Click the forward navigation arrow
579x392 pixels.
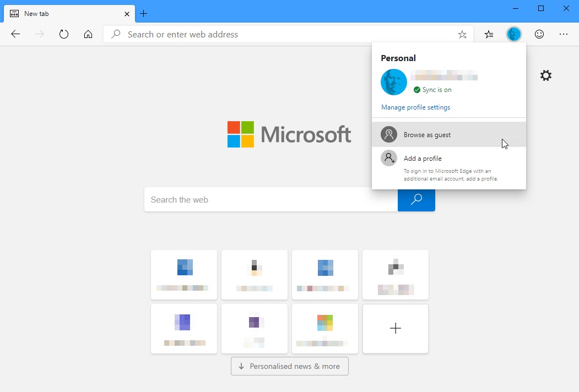point(40,34)
